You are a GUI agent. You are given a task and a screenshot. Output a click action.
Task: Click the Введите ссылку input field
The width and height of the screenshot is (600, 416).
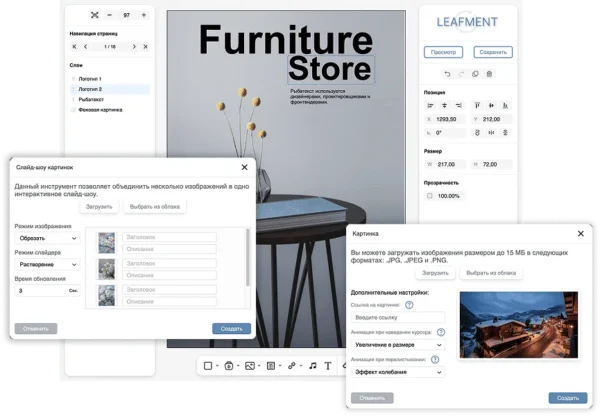pos(398,317)
